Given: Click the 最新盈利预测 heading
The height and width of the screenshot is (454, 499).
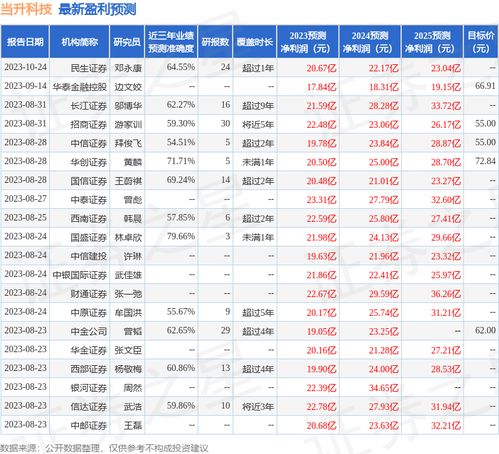Looking at the screenshot, I should click(97, 9).
